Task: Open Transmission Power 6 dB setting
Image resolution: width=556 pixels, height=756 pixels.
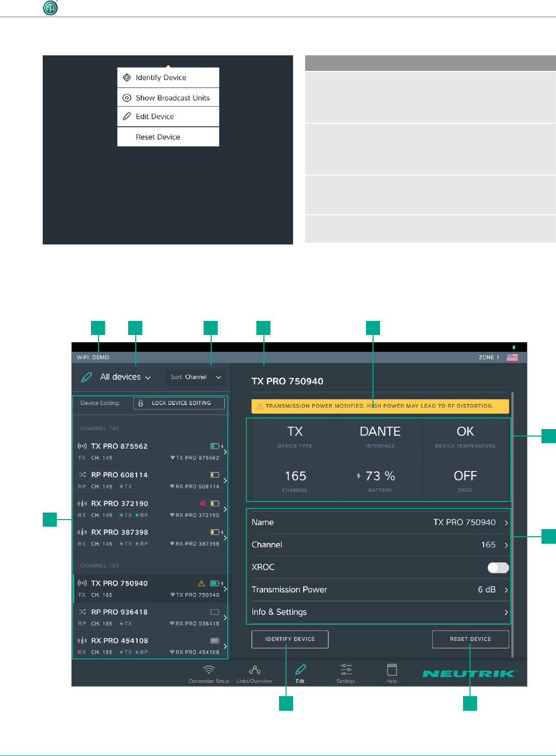Action: point(381,590)
